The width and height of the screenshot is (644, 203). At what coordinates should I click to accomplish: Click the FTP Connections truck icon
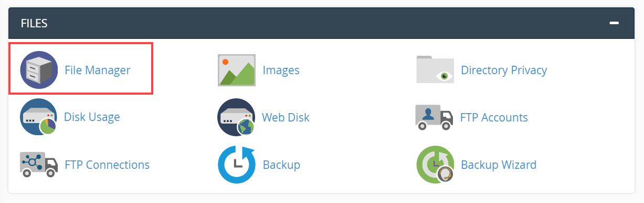coord(39,165)
